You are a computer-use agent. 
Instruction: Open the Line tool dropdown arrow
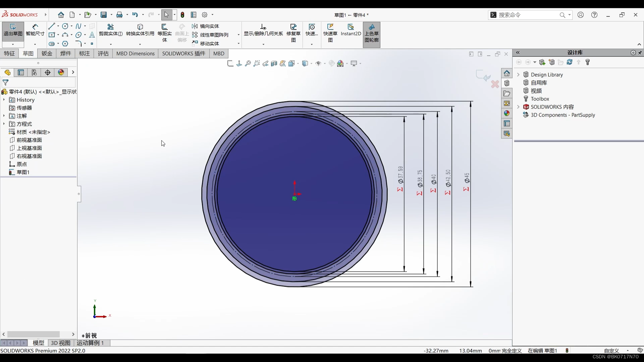[58, 26]
